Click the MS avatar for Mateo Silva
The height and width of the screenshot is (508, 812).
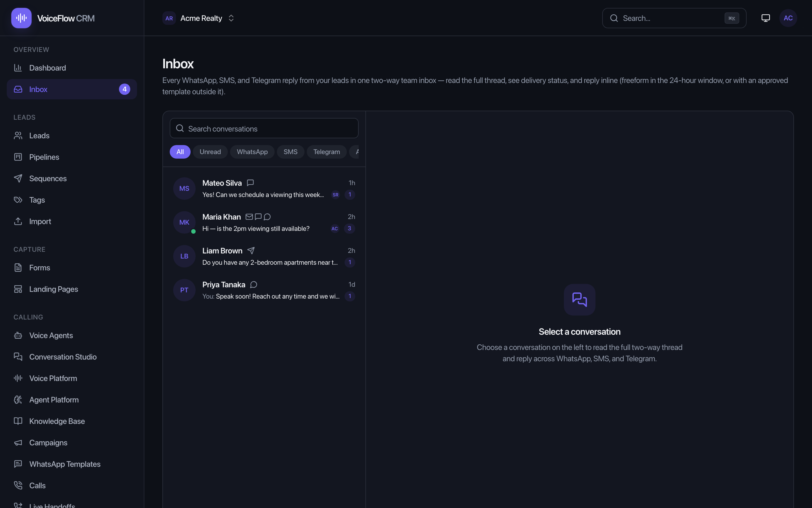(184, 189)
